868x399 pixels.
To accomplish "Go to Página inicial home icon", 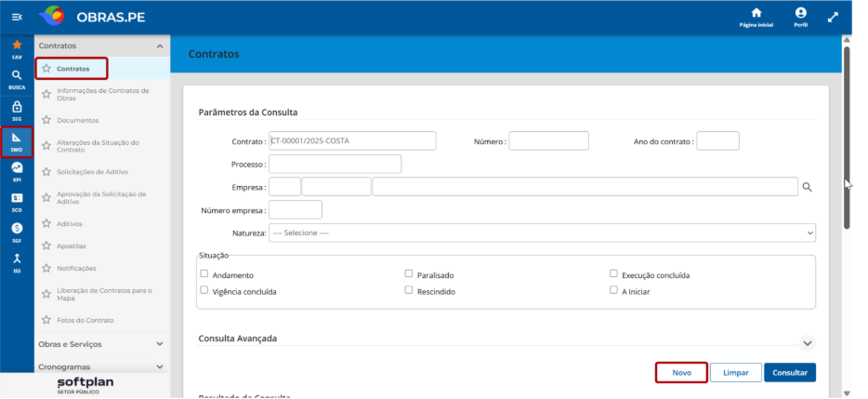I will [x=756, y=13].
